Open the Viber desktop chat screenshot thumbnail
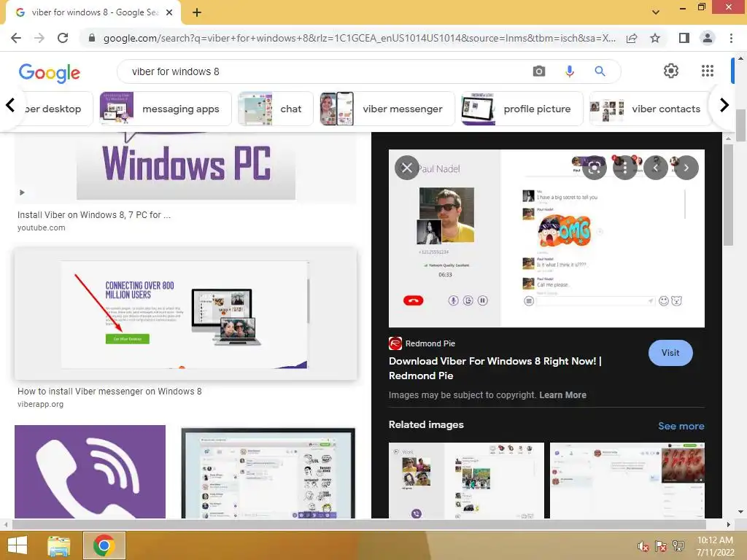Screen dimensions: 747x560 click(268, 472)
